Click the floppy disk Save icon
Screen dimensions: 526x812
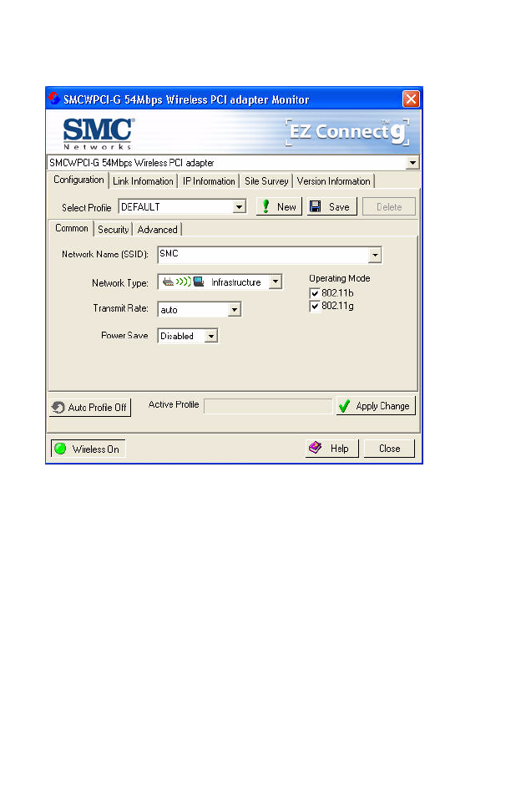tap(315, 206)
